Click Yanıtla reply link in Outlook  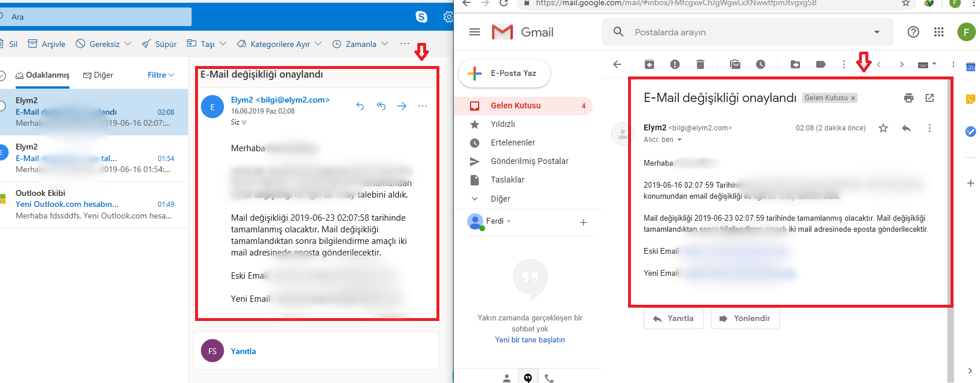tap(243, 351)
